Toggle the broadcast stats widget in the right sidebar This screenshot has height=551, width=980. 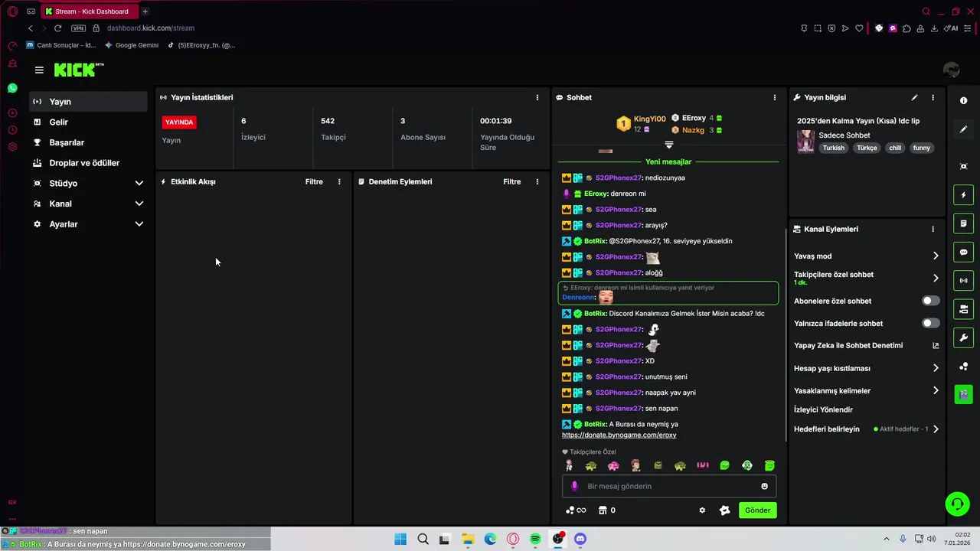(x=964, y=280)
